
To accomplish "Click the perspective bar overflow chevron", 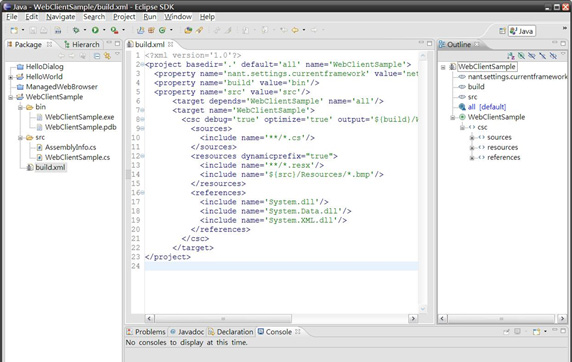I will click(565, 28).
